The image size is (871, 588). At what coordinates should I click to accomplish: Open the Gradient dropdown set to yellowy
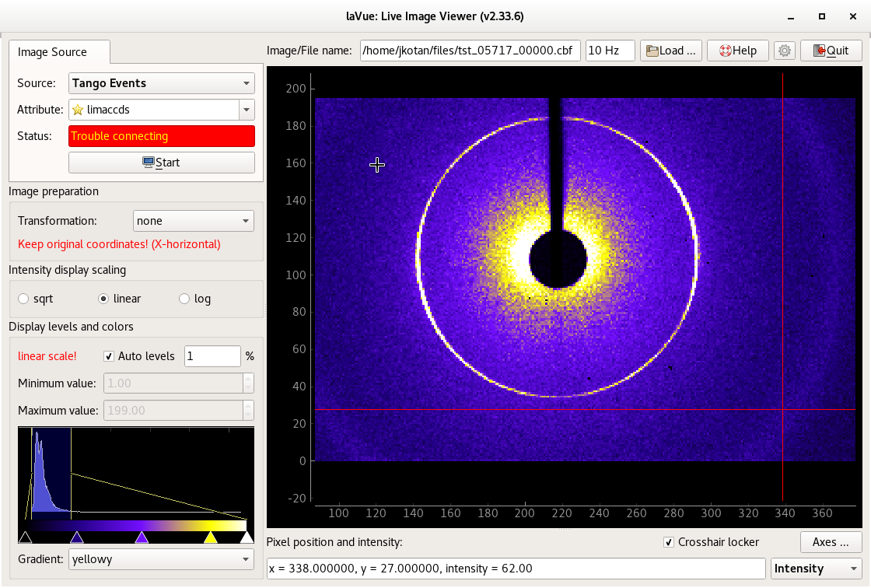[x=161, y=558]
